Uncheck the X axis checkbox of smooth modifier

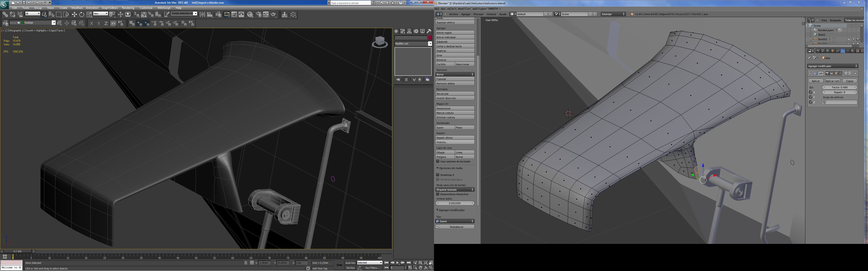click(x=810, y=92)
